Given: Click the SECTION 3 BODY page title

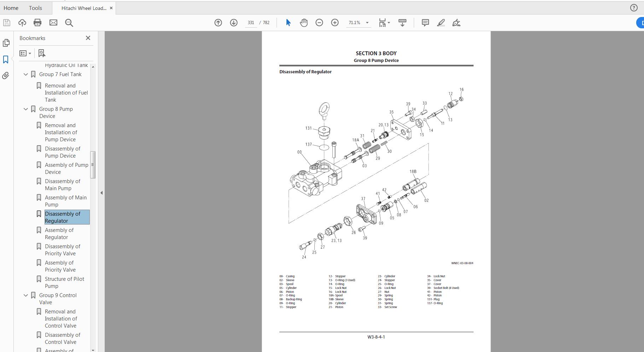Looking at the screenshot, I should (x=376, y=53).
